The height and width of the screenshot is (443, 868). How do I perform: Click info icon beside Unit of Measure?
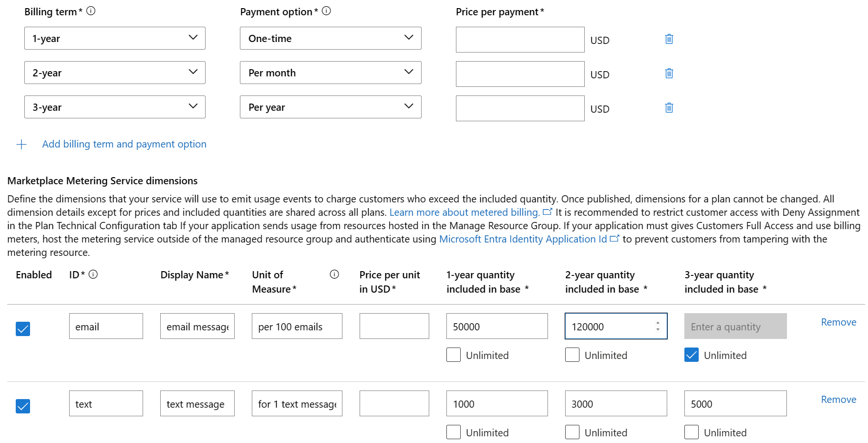pyautogui.click(x=334, y=274)
